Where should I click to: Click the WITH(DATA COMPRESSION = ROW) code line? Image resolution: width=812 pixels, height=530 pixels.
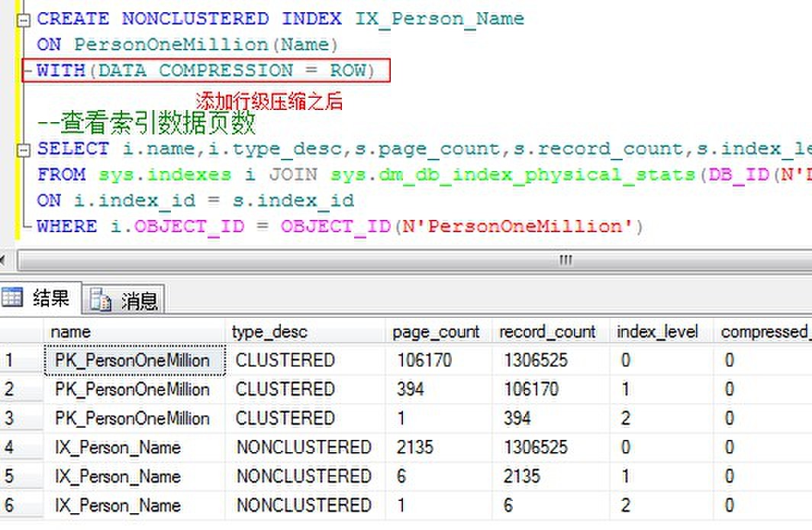coord(205,70)
